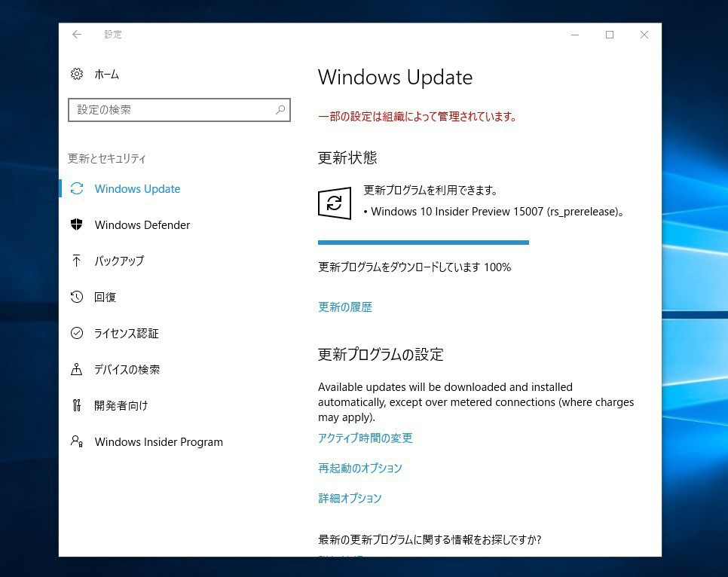Go to the バックアップ page

pos(119,261)
